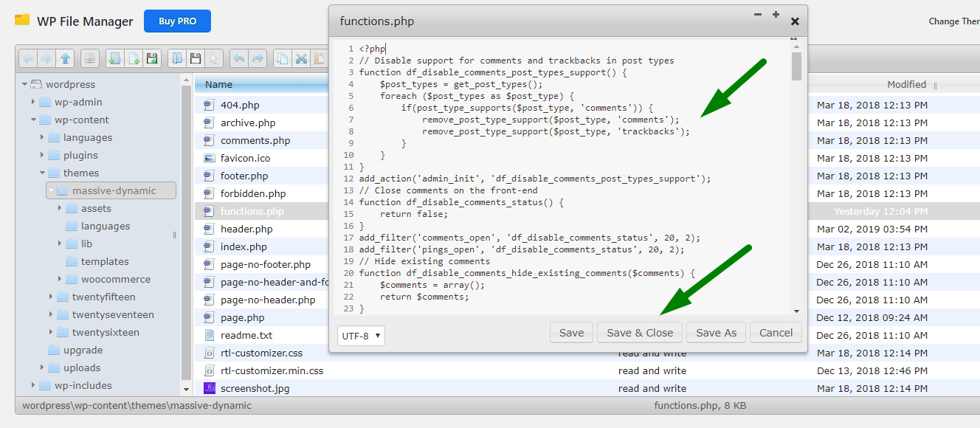This screenshot has height=428, width=980.
Task: Select page-no-footer.php in file list
Action: click(266, 265)
